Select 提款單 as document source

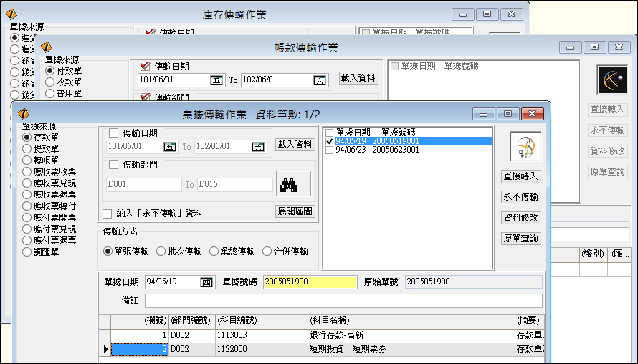[27, 148]
